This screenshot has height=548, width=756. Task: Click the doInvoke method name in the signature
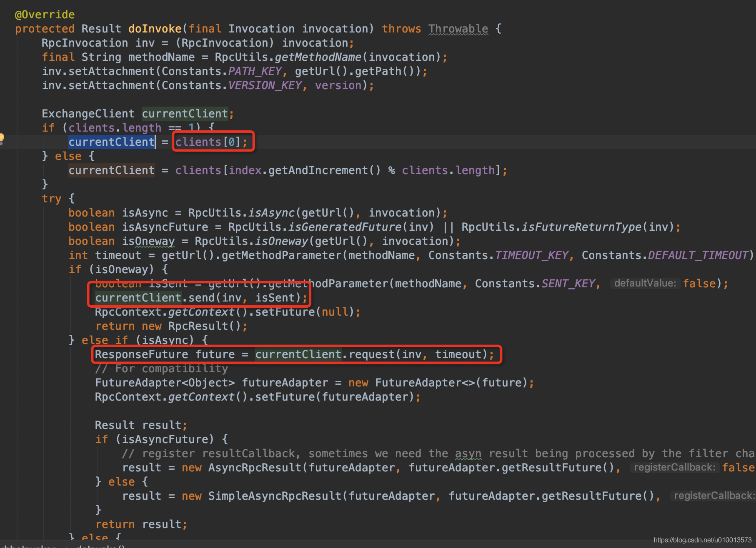tap(155, 29)
